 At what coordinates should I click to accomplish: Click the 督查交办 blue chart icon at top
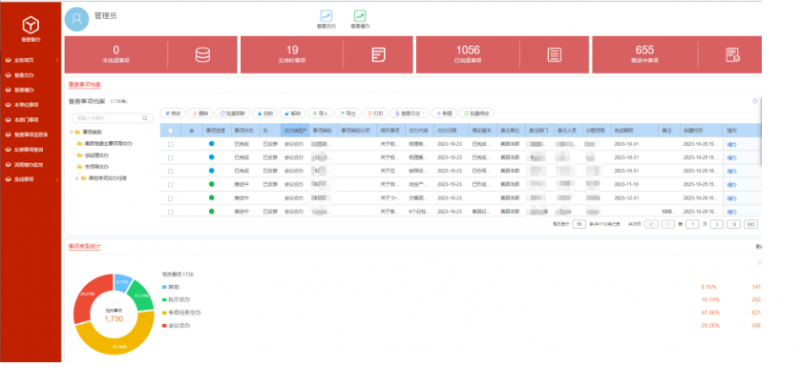326,16
